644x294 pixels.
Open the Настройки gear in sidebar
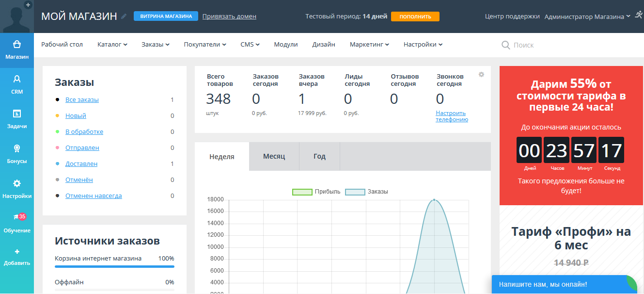(17, 189)
